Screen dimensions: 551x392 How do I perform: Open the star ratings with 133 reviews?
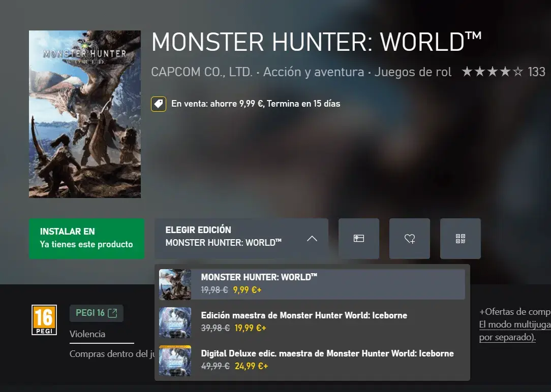[503, 72]
